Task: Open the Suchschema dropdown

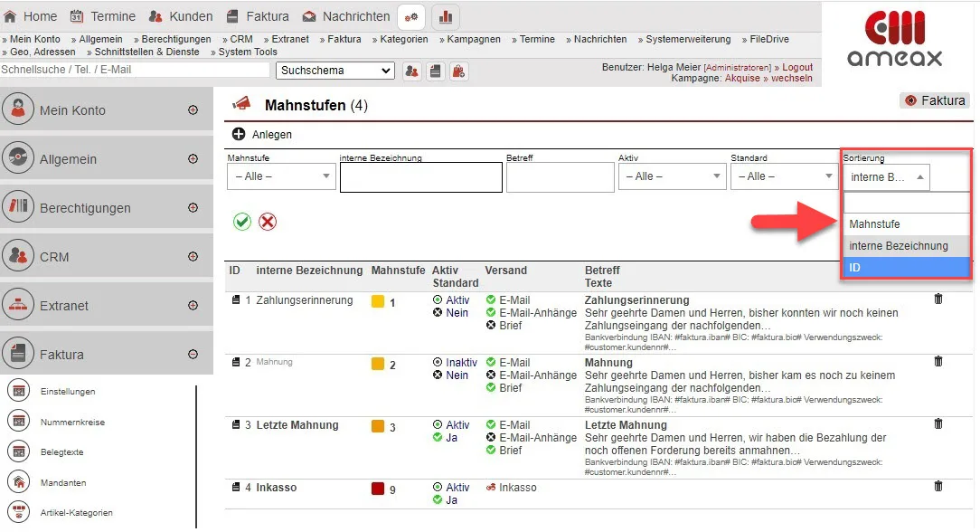Action: click(x=335, y=71)
